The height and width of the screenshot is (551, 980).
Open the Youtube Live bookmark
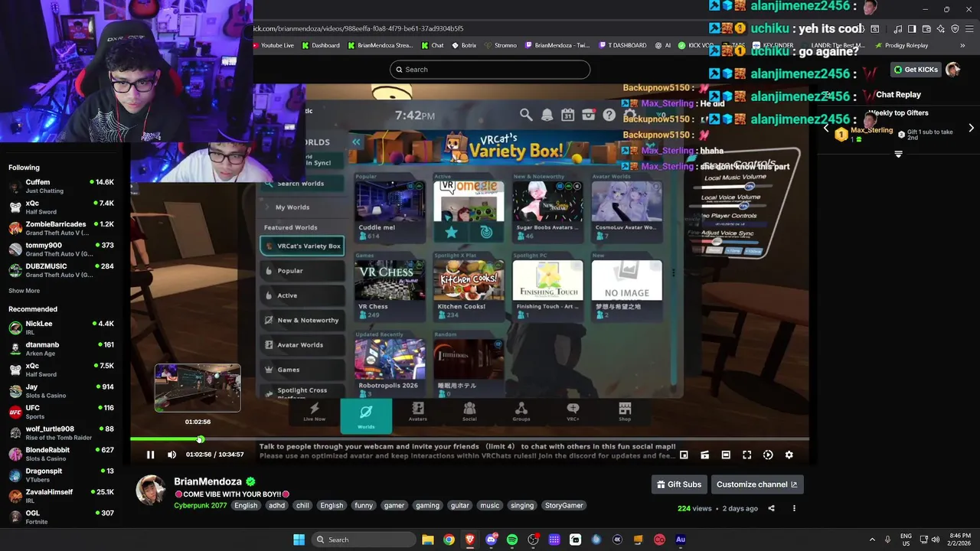tap(273, 45)
